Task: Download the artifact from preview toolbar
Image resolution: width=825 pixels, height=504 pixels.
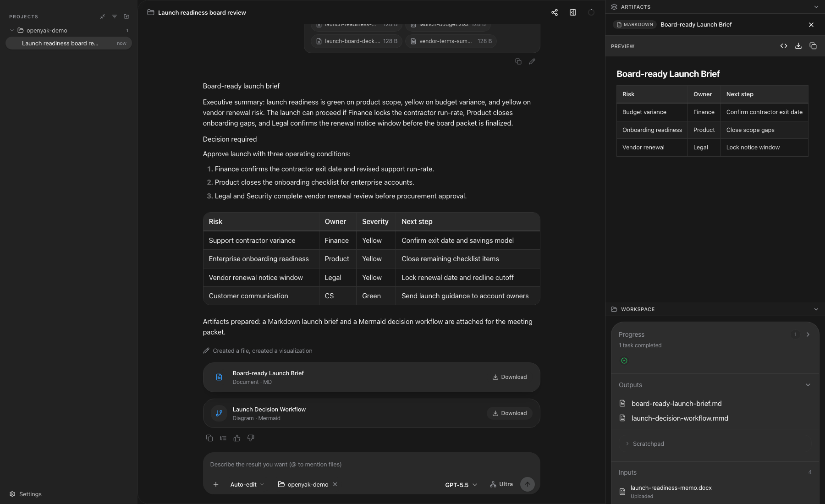Action: (x=798, y=46)
